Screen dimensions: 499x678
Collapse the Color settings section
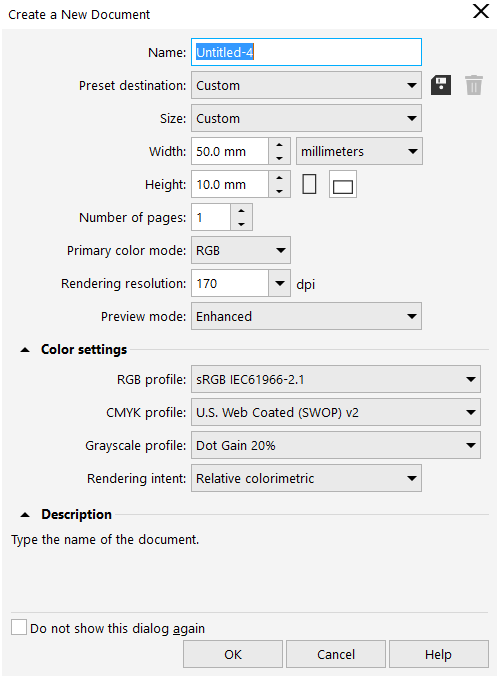25,350
